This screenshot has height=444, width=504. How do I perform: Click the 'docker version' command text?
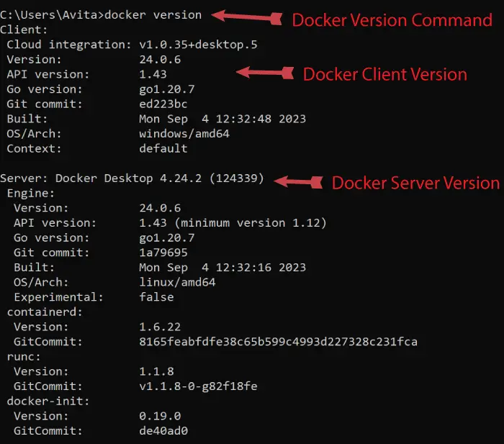153,15
